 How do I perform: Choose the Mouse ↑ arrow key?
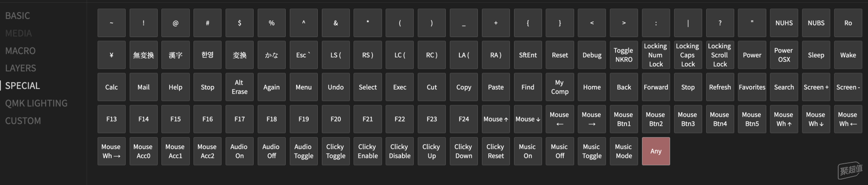[495, 119]
